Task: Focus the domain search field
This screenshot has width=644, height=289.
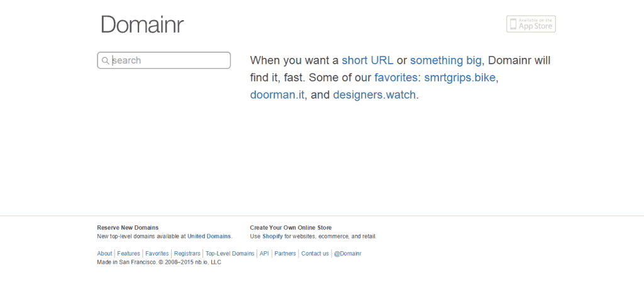Action: click(164, 60)
